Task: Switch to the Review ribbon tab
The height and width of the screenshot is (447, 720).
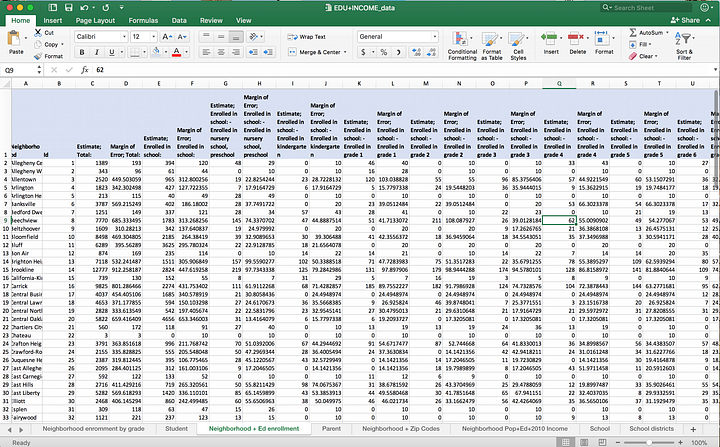Action: (211, 21)
